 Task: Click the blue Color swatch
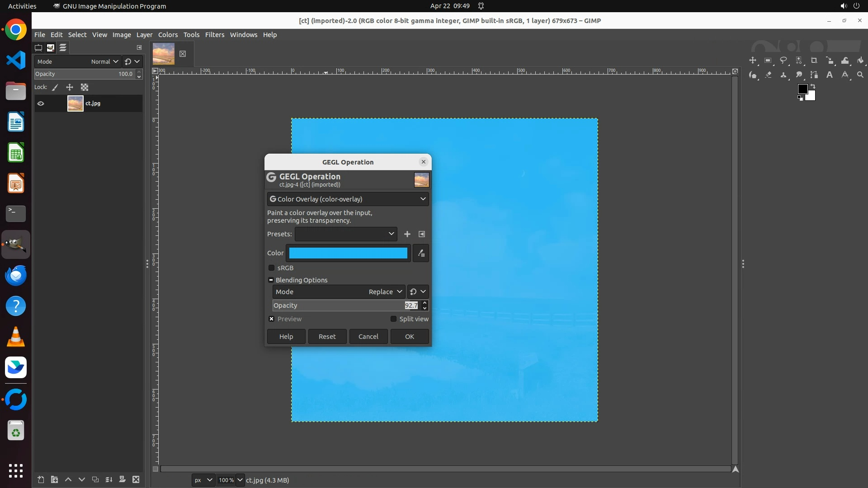click(348, 253)
